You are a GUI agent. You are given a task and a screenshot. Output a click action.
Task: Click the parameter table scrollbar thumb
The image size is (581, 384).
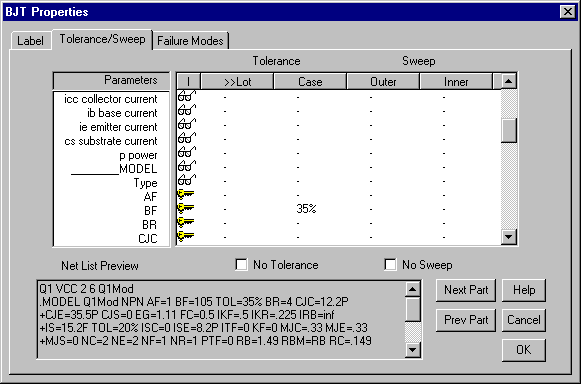[x=509, y=130]
